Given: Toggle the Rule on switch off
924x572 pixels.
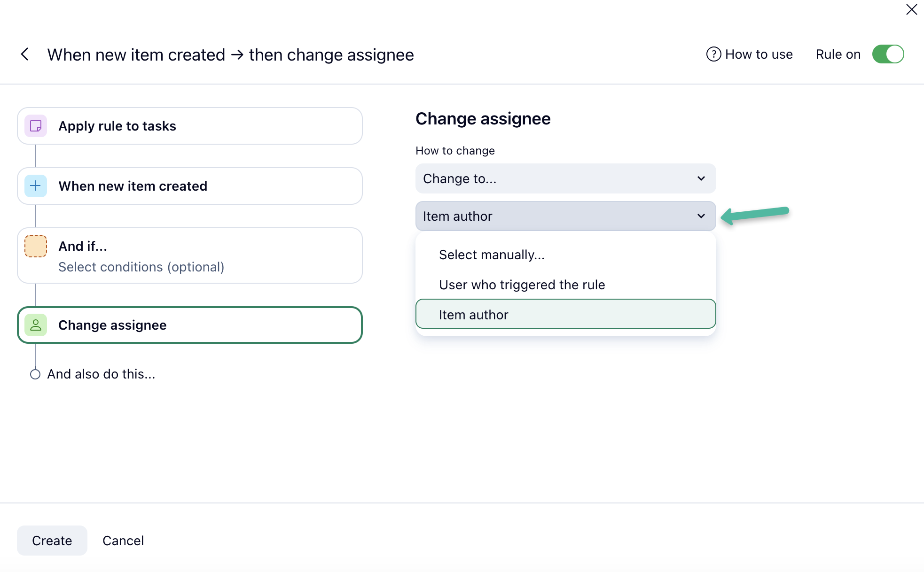Looking at the screenshot, I should click(888, 54).
